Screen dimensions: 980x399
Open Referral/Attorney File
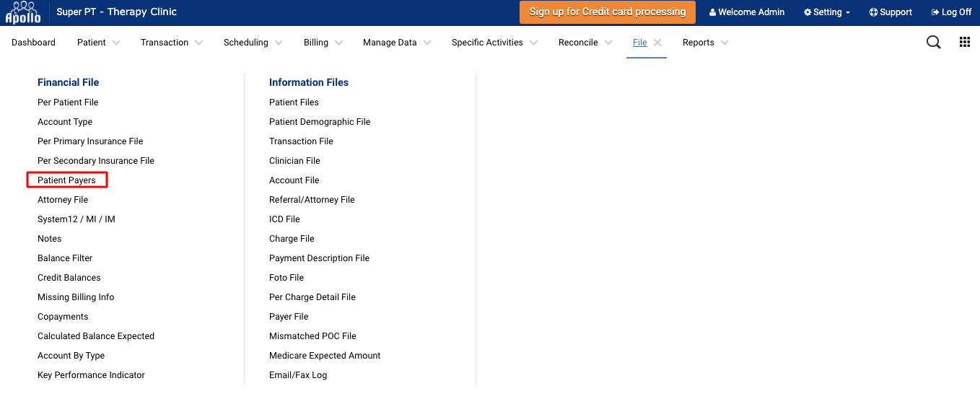(x=312, y=200)
